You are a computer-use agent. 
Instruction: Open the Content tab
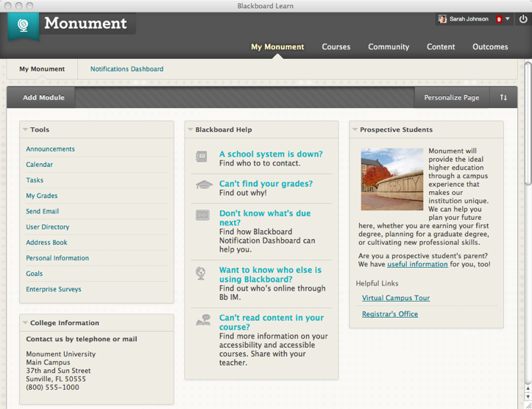coord(441,47)
